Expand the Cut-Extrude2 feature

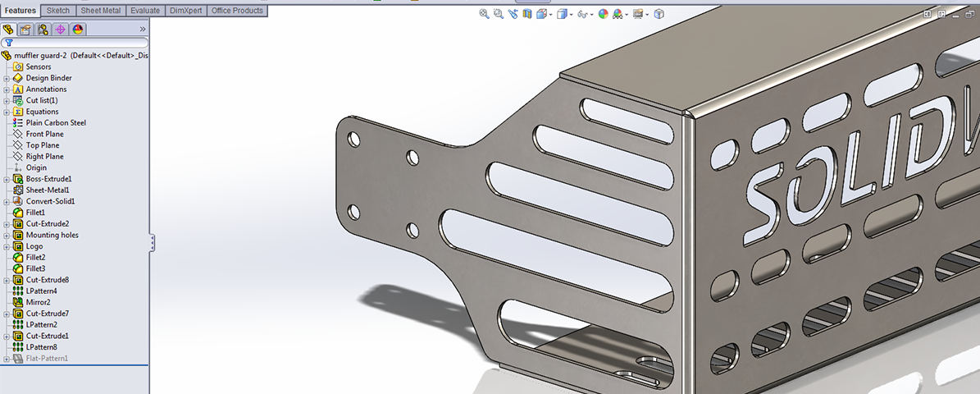(x=7, y=224)
